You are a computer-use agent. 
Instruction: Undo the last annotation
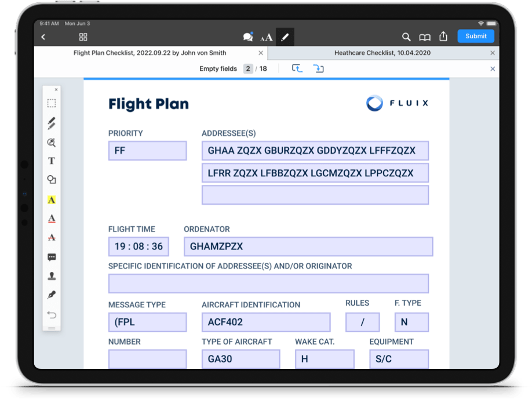pos(52,315)
